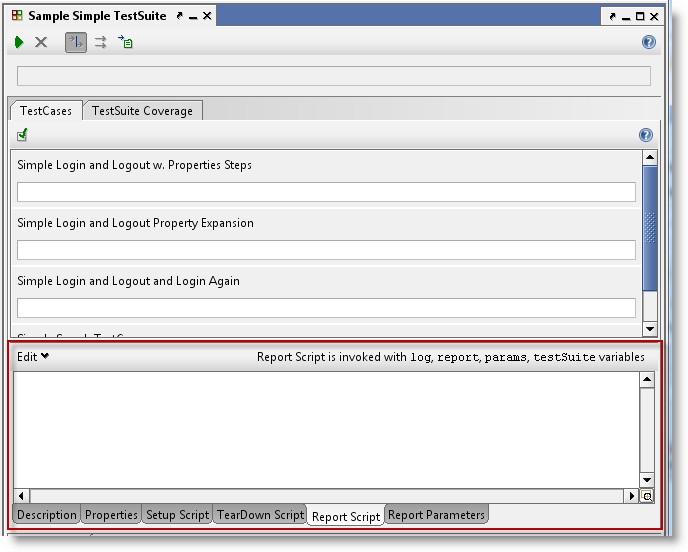Minimize the Sample Simple TestSuite tab
This screenshot has width=688, height=552.
coord(193,17)
